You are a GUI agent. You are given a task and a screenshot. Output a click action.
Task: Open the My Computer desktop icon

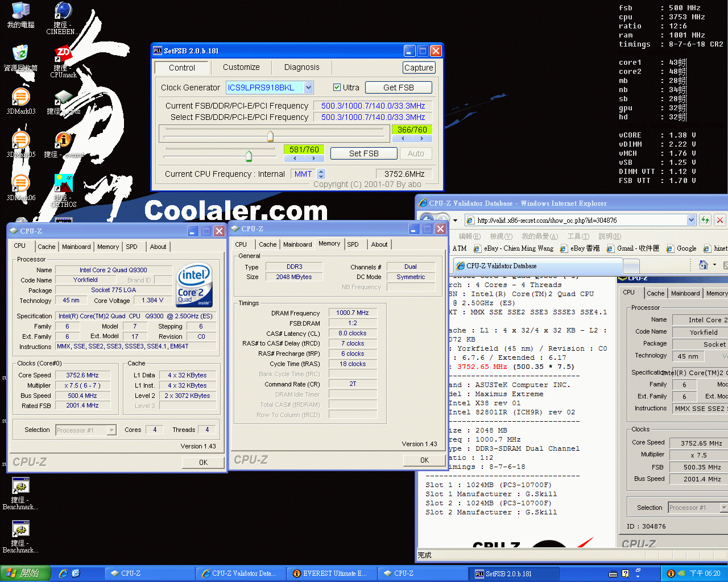20,11
